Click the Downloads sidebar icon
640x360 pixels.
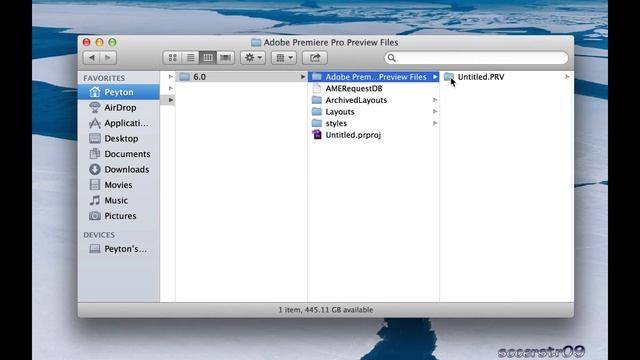[x=95, y=169]
